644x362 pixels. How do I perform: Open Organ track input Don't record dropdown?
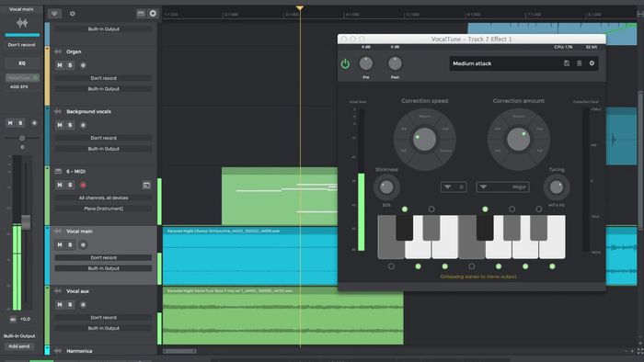click(x=103, y=78)
